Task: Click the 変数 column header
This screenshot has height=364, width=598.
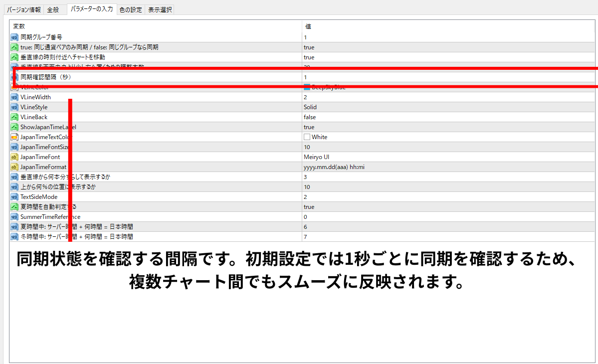Action: click(x=19, y=26)
